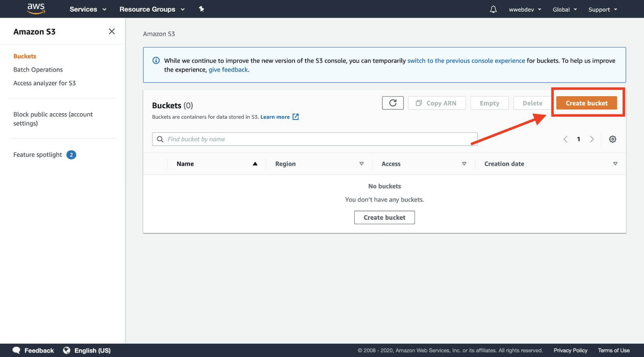Screen dimensions: 644x357
Task: Click the Feedback speech bubble icon
Action: click(16, 350)
